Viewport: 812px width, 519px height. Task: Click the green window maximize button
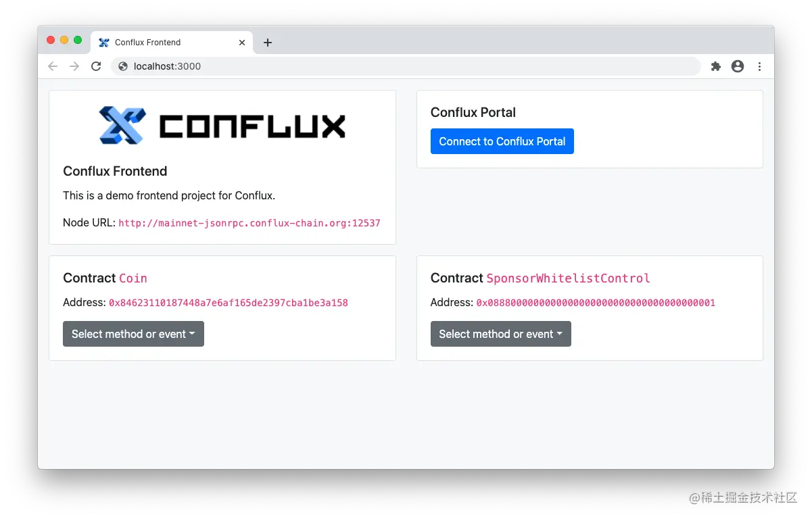pos(78,40)
